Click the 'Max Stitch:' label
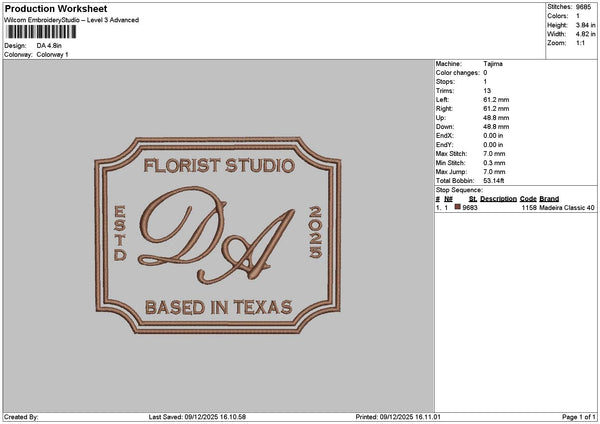The width and height of the screenshot is (600, 424). pyautogui.click(x=452, y=154)
